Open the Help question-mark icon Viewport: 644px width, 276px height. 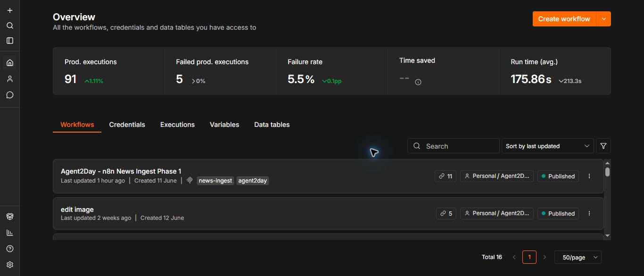(x=10, y=249)
